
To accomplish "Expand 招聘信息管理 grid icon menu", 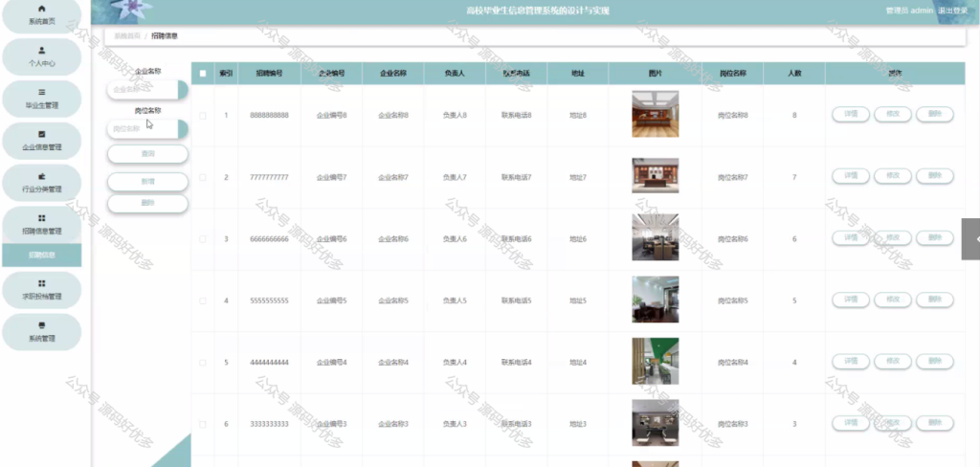I will (x=42, y=218).
